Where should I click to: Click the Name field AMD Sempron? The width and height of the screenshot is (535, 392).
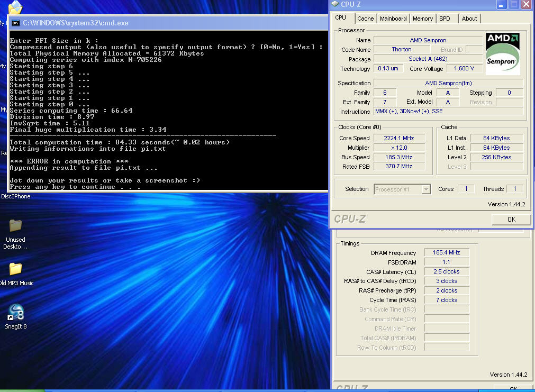[428, 40]
